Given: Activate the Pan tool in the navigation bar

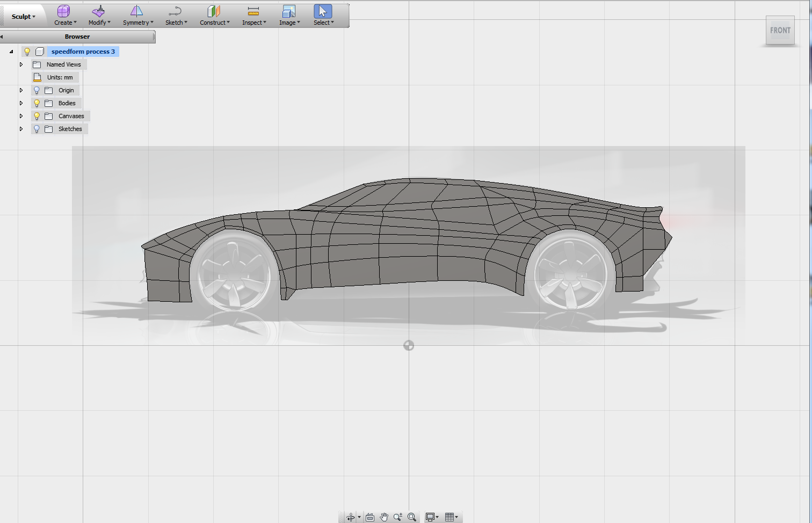Looking at the screenshot, I should pos(384,517).
